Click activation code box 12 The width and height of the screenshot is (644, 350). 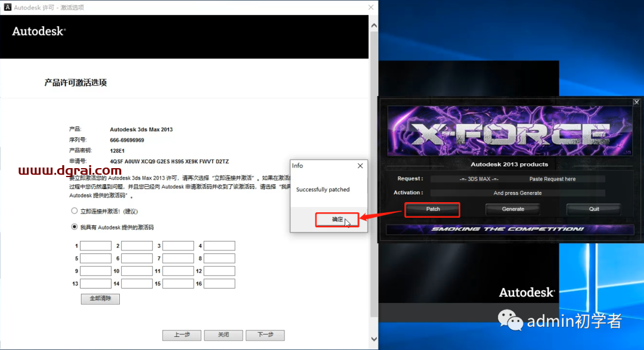tap(219, 271)
